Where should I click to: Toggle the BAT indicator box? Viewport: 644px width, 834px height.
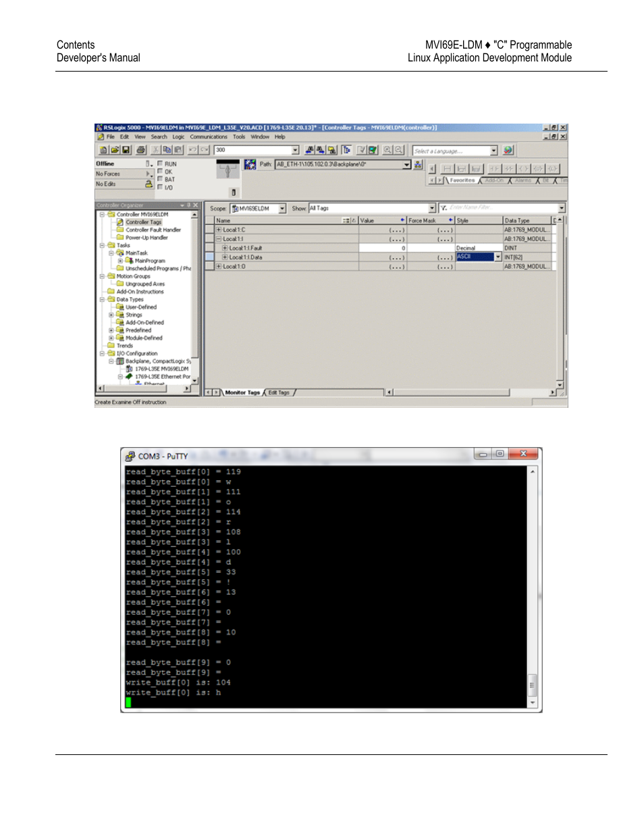160,179
